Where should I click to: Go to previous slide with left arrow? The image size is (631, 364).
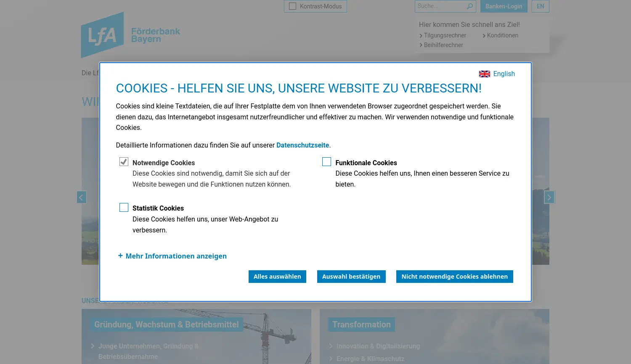pyautogui.click(x=82, y=197)
